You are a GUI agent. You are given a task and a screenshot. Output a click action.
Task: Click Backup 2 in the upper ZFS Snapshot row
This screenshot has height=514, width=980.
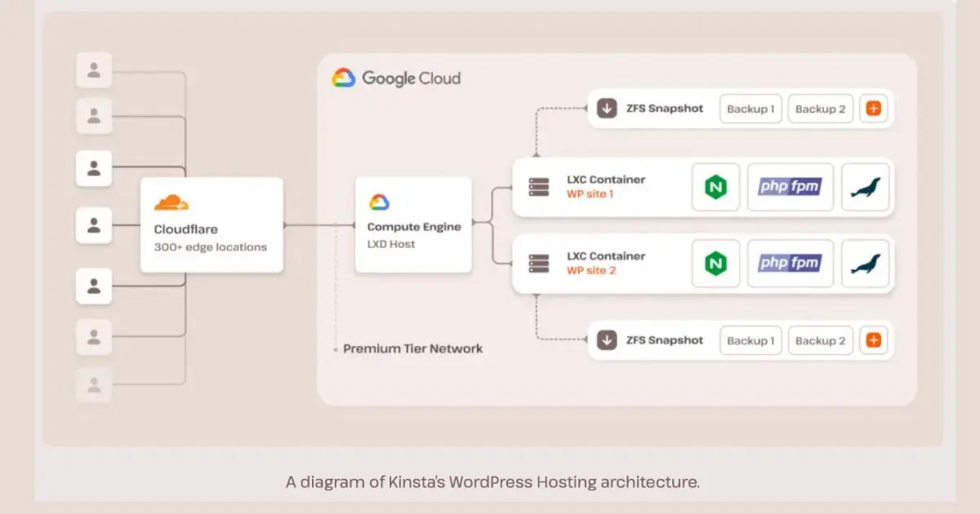coord(820,109)
